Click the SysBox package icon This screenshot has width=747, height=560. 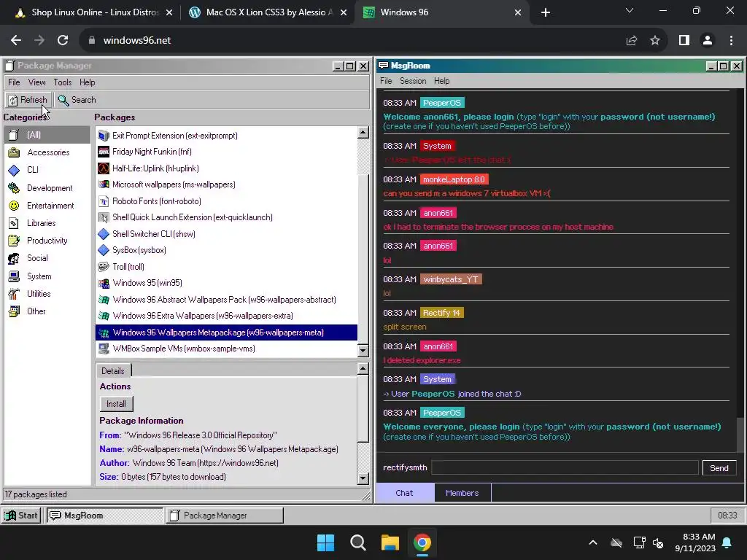point(104,251)
